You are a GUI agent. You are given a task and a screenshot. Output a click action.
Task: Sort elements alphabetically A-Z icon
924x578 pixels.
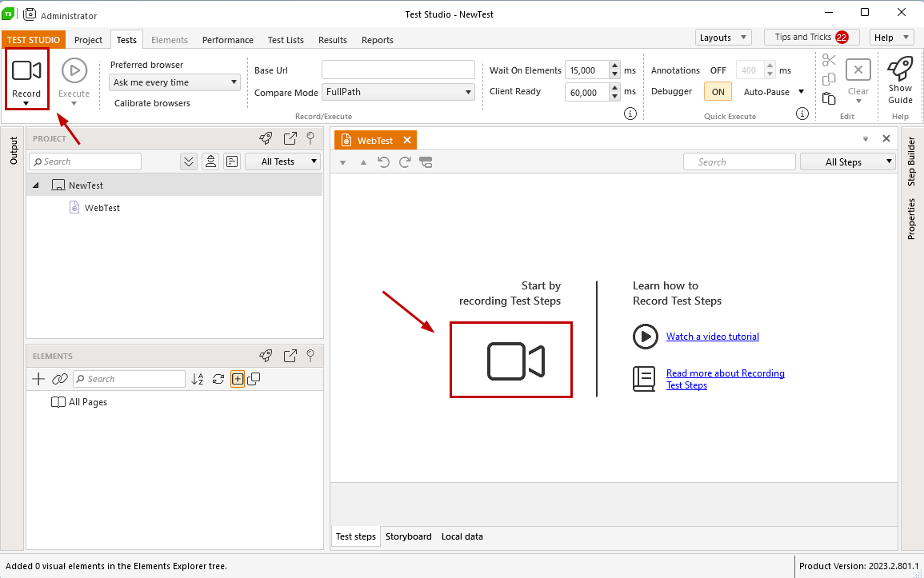click(x=198, y=379)
